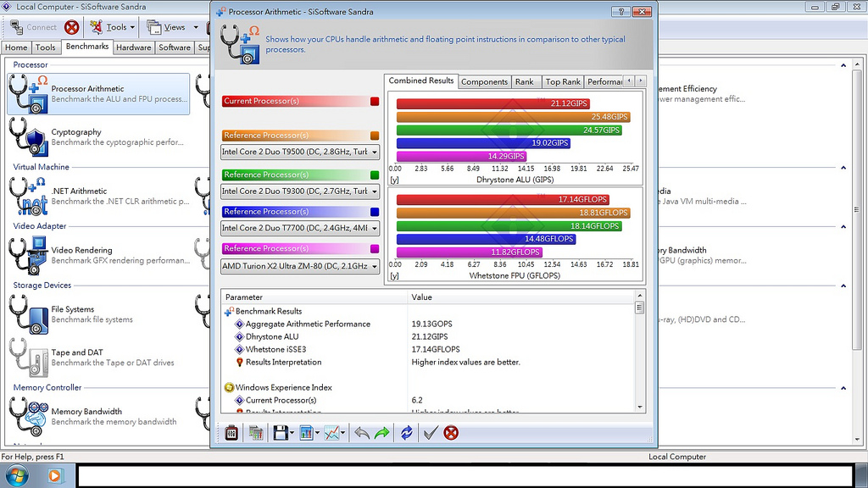Refresh results with blue arrows icon

tap(406, 433)
